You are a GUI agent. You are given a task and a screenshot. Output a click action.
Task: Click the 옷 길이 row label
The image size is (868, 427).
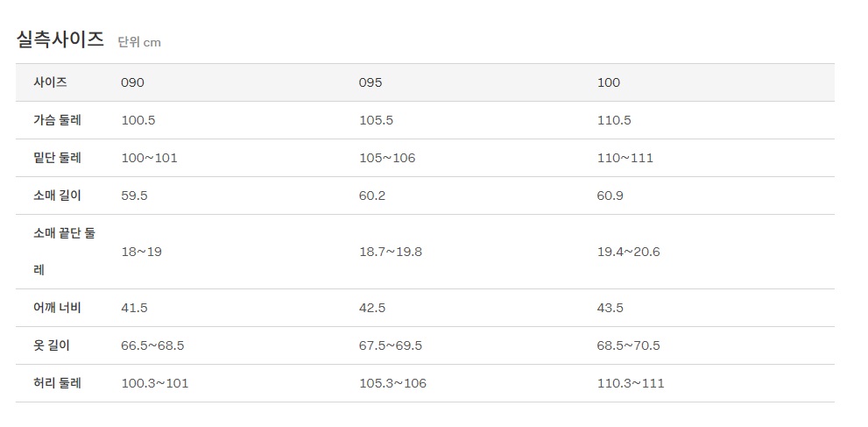(52, 345)
